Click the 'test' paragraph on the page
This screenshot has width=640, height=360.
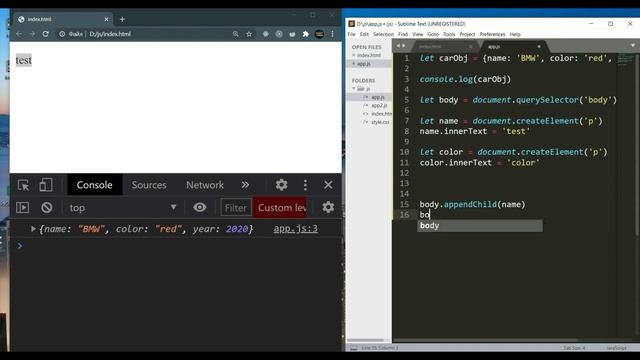[x=24, y=60]
